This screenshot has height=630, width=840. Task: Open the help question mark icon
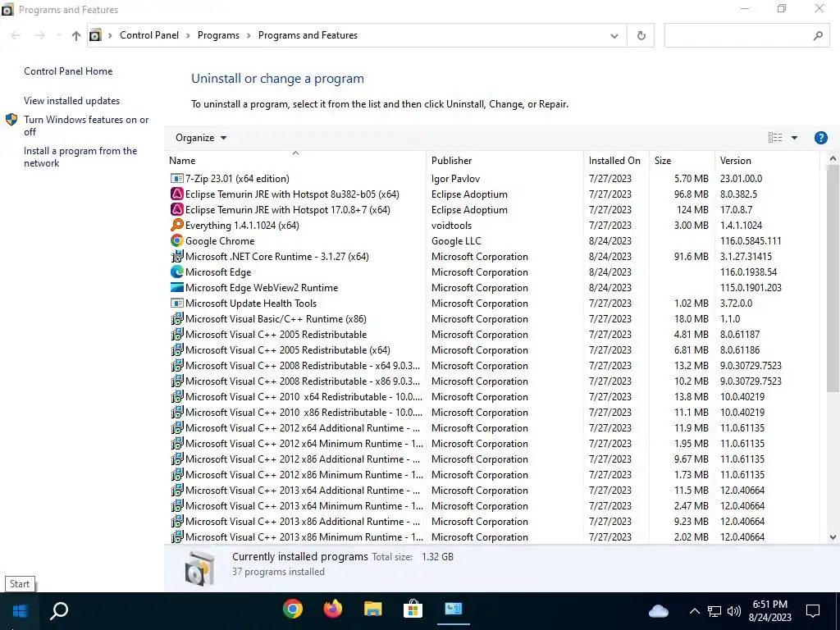coord(820,138)
